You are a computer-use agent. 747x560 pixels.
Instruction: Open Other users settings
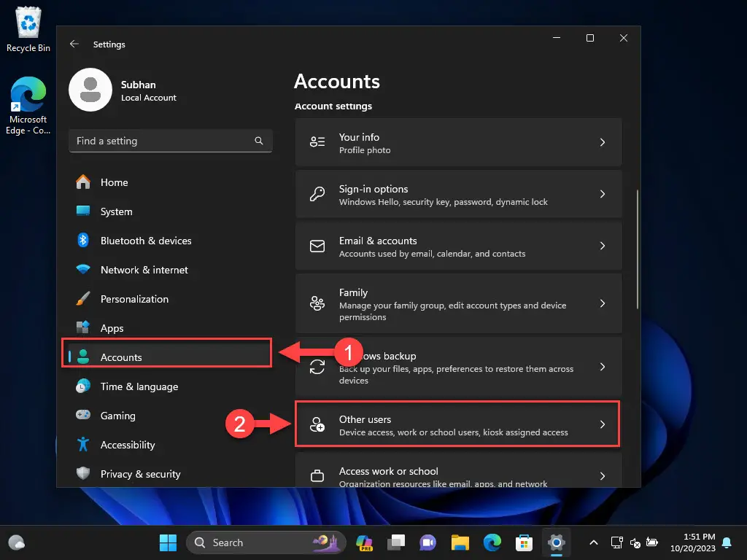[x=458, y=424]
